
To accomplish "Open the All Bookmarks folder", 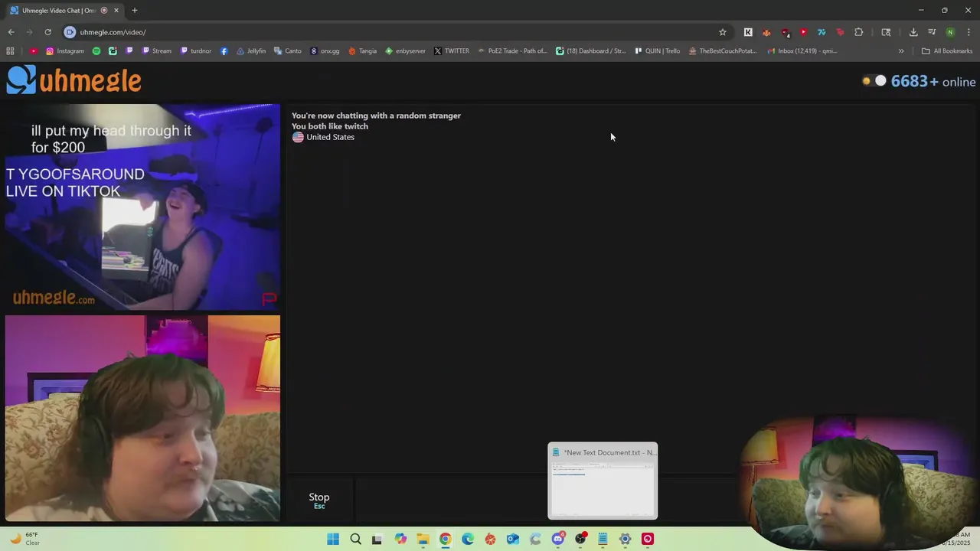I will pyautogui.click(x=947, y=51).
